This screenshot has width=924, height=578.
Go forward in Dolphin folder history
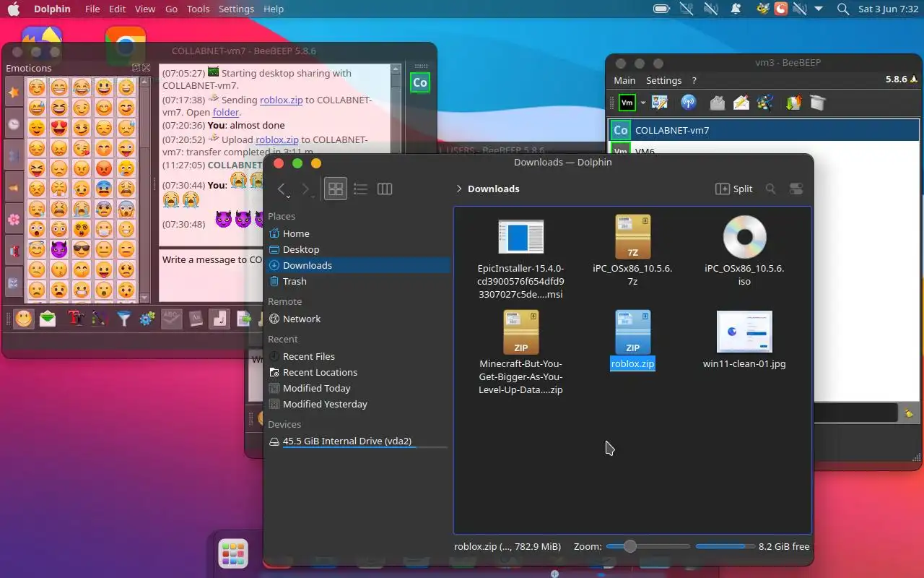point(305,189)
